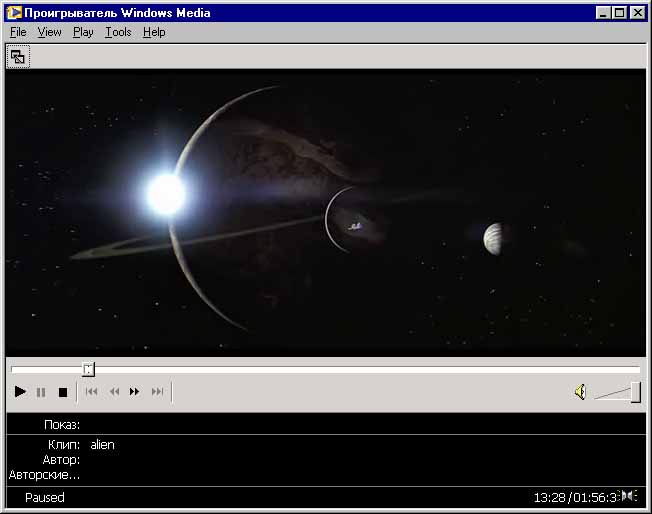Maximize the Media Player window
This screenshot has height=514, width=652.
(619, 13)
